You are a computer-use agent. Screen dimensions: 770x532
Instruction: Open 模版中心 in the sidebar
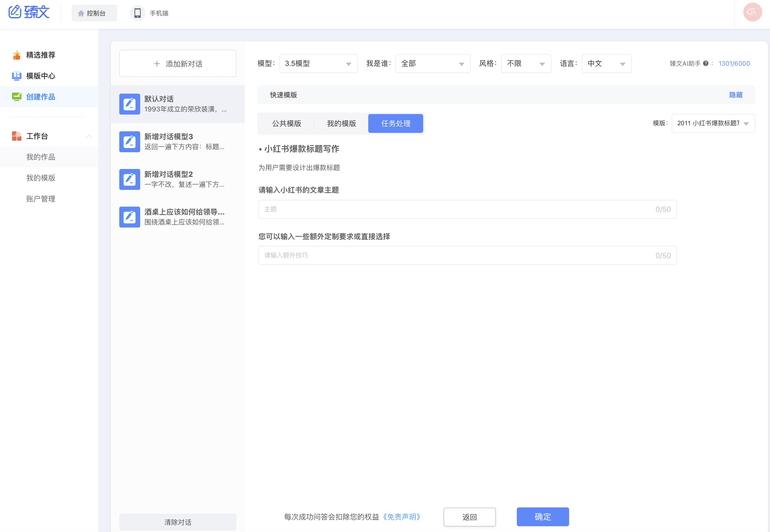[x=40, y=76]
